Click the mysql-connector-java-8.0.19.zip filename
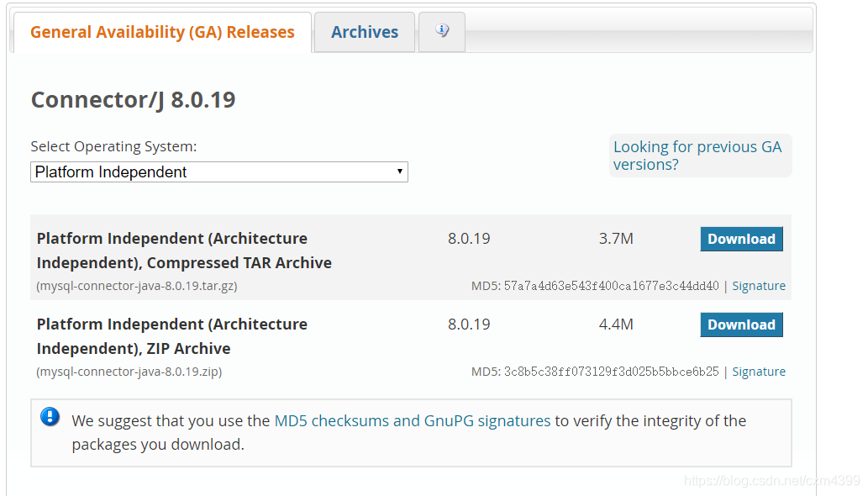 [x=129, y=372]
